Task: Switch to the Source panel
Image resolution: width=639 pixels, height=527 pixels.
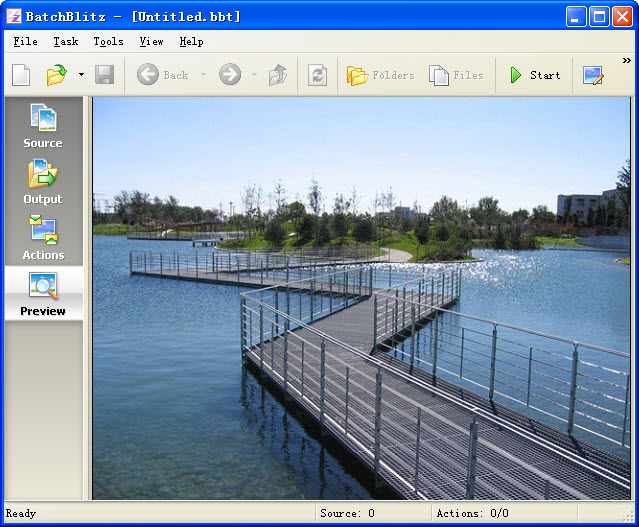Action: tap(43, 126)
